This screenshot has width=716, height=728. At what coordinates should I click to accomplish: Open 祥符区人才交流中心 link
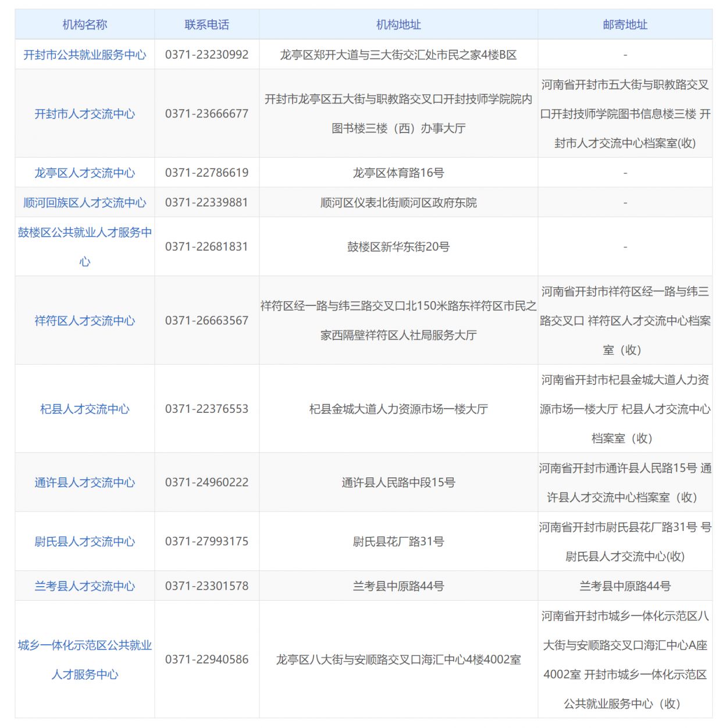[x=85, y=320]
